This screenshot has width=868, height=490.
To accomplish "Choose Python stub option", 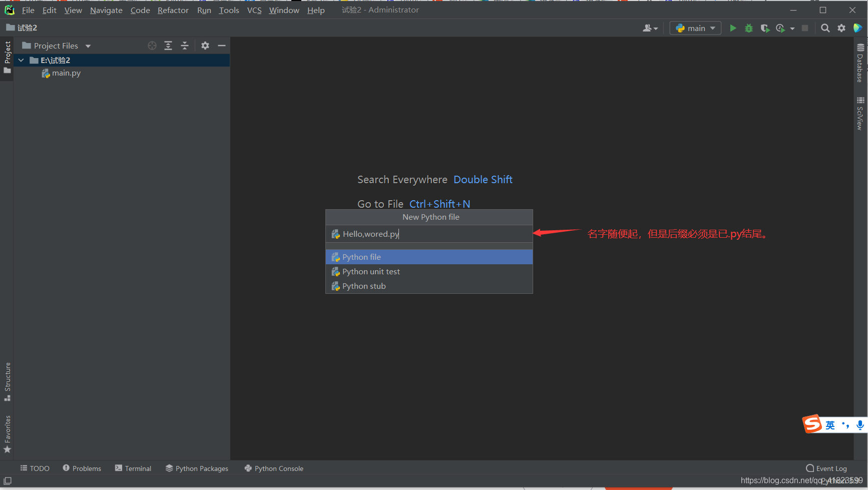I will click(429, 286).
